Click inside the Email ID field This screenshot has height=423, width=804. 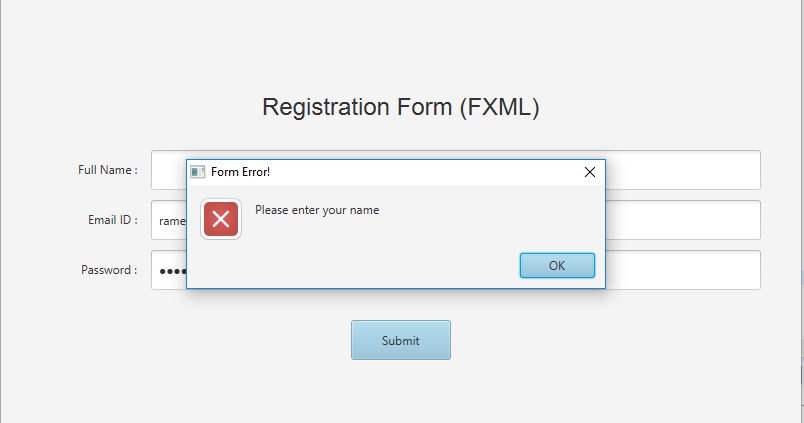pyautogui.click(x=680, y=220)
